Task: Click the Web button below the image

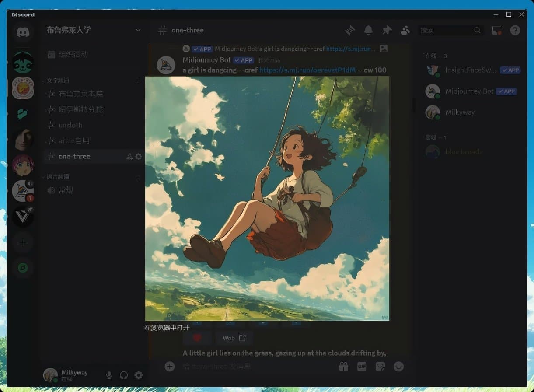Action: click(234, 338)
